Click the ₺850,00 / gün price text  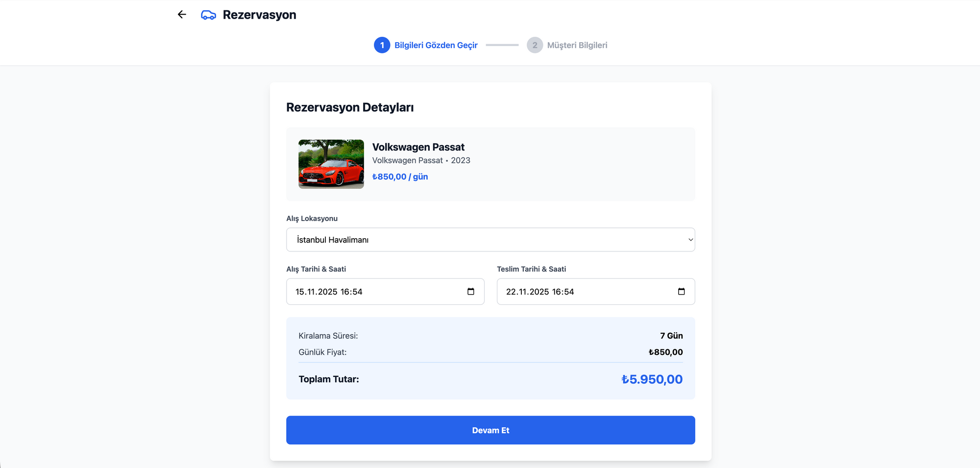pyautogui.click(x=400, y=177)
